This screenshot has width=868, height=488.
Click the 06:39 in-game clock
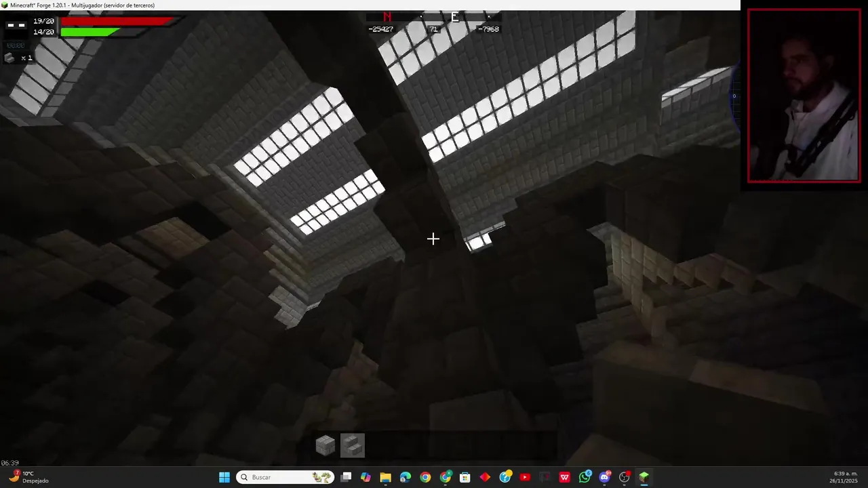pos(9,463)
